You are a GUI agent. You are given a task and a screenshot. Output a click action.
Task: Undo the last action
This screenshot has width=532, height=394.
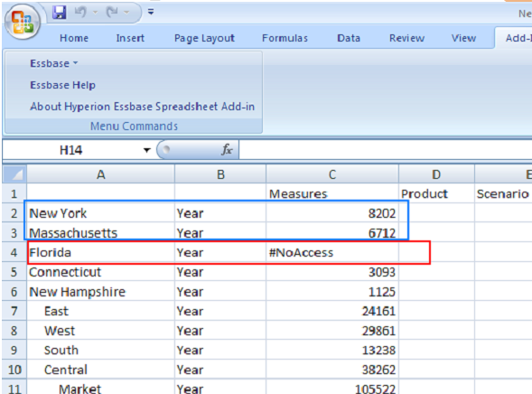coord(80,13)
